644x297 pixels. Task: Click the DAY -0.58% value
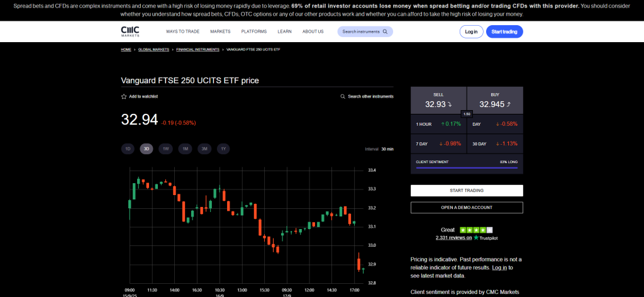pyautogui.click(x=506, y=124)
